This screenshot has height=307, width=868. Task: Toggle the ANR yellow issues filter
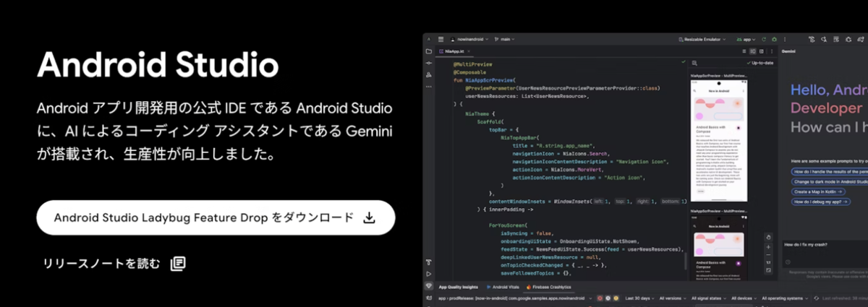click(616, 298)
